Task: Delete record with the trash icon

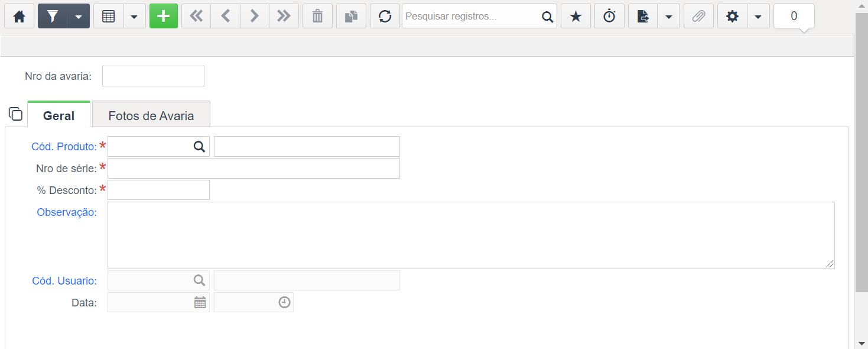Action: click(317, 17)
